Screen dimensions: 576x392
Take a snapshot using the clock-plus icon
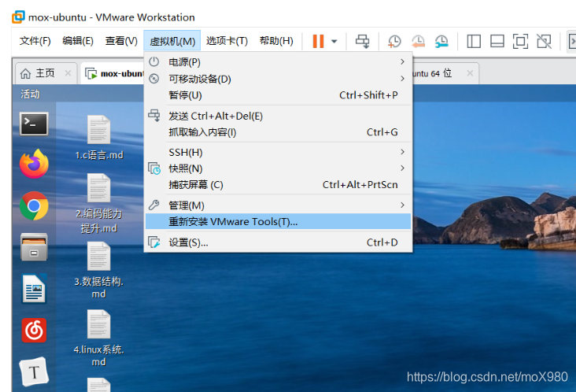(394, 41)
